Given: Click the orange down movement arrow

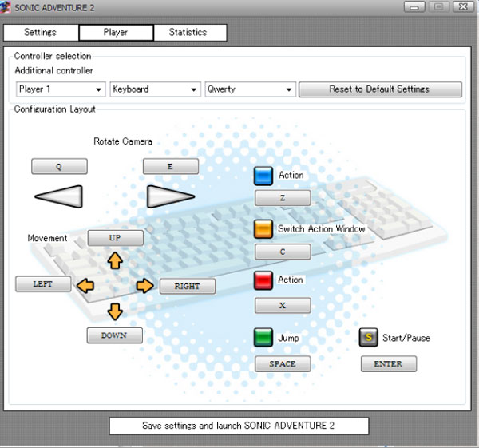Looking at the screenshot, I should (x=115, y=311).
